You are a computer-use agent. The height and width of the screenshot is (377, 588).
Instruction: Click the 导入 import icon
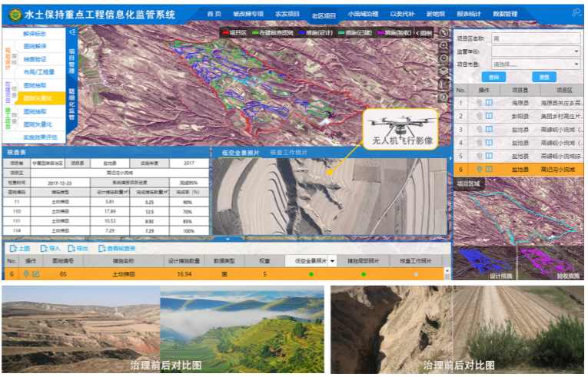point(51,249)
